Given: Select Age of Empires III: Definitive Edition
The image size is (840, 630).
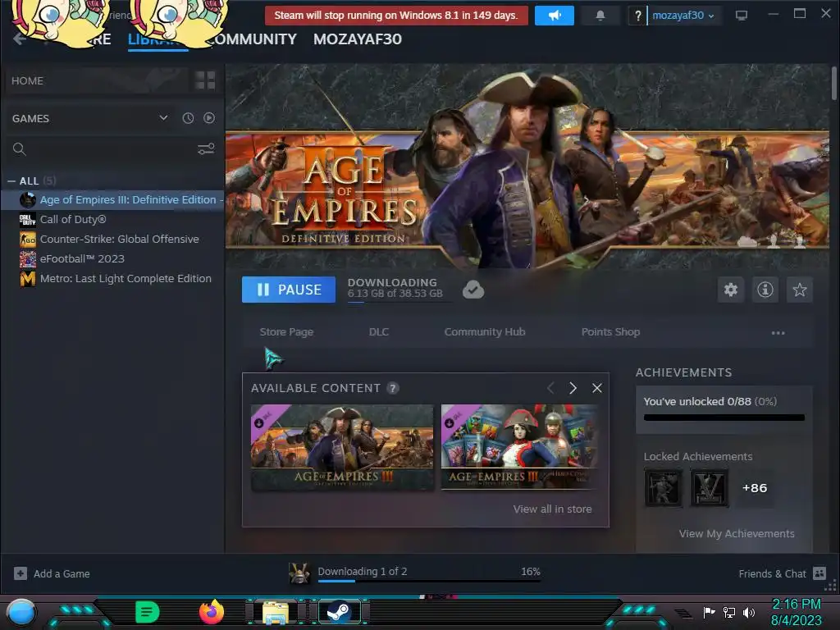Looking at the screenshot, I should [x=112, y=199].
